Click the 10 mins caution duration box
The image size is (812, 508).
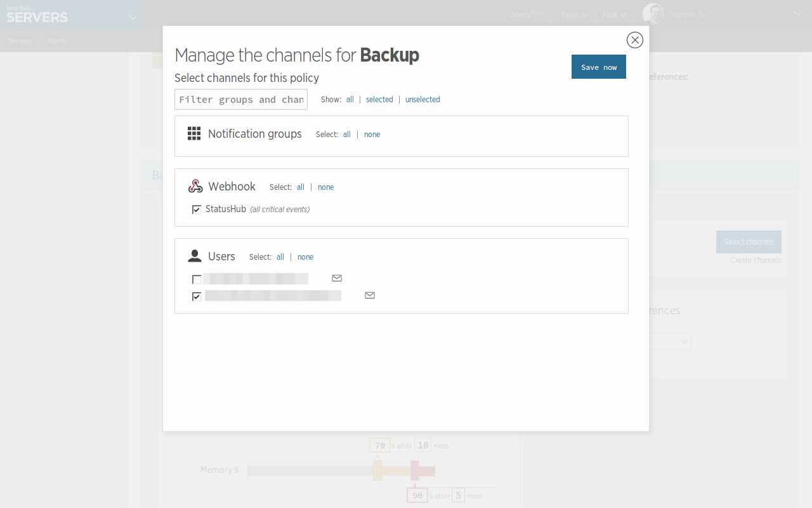tap(423, 445)
